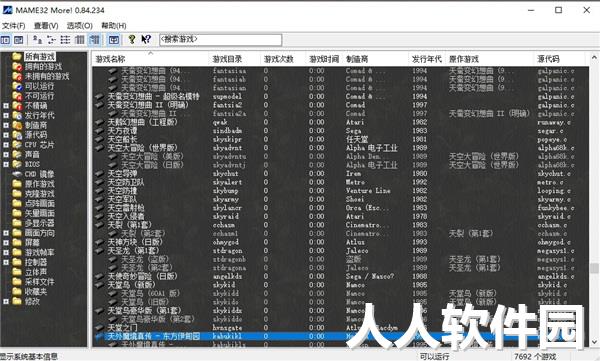Click the vertical scrollbar thumb

(594, 268)
